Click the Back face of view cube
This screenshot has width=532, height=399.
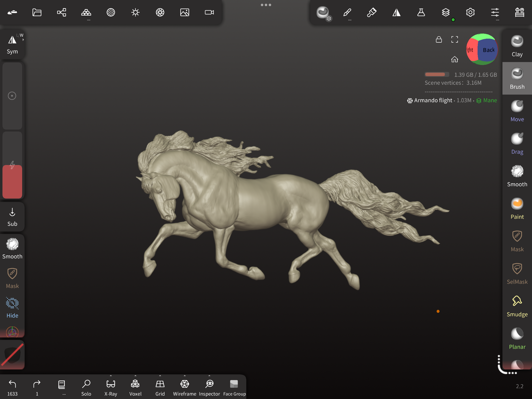(488, 50)
